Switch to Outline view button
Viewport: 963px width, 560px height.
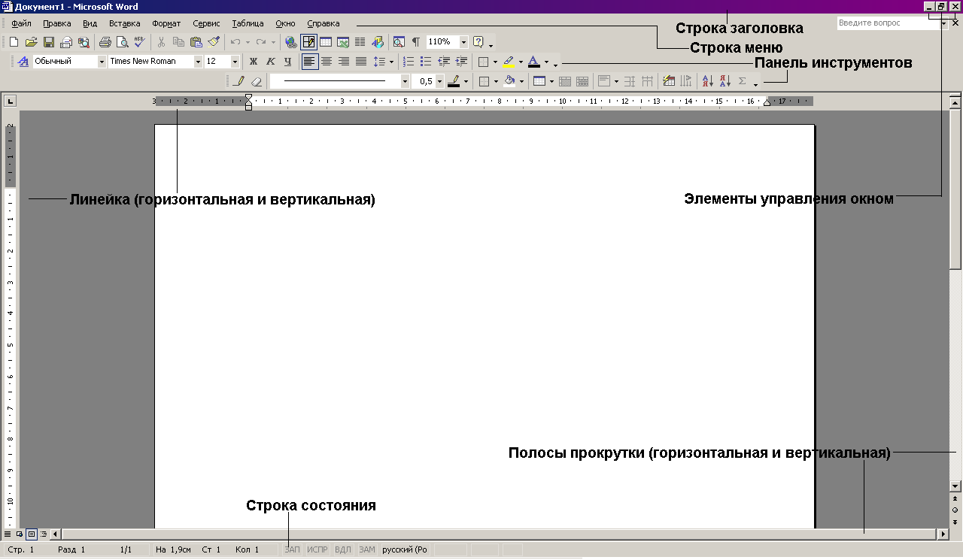point(44,534)
